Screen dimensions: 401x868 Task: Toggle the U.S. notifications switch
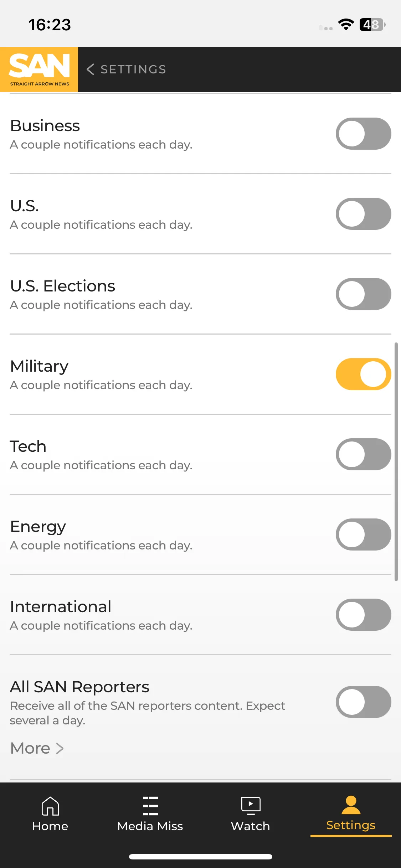(364, 214)
